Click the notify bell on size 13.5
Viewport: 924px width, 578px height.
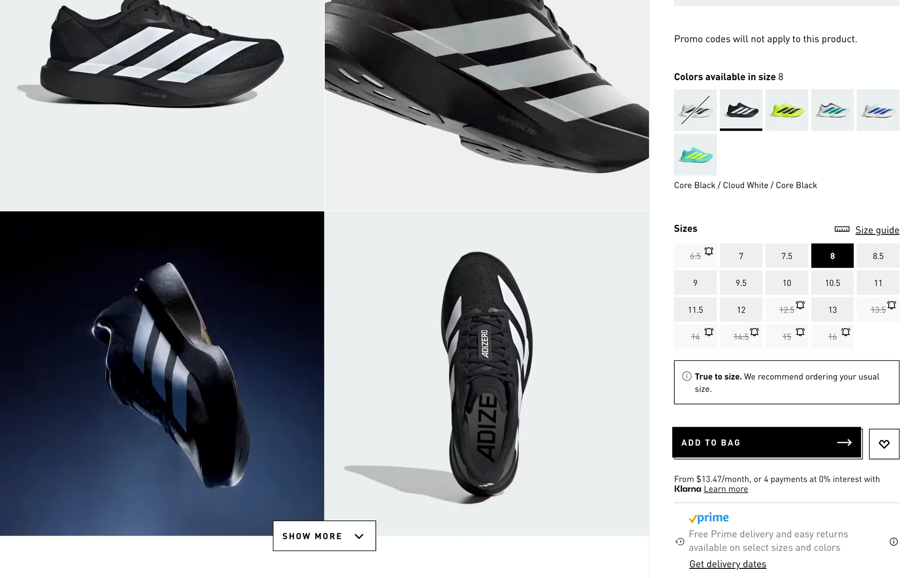(891, 305)
